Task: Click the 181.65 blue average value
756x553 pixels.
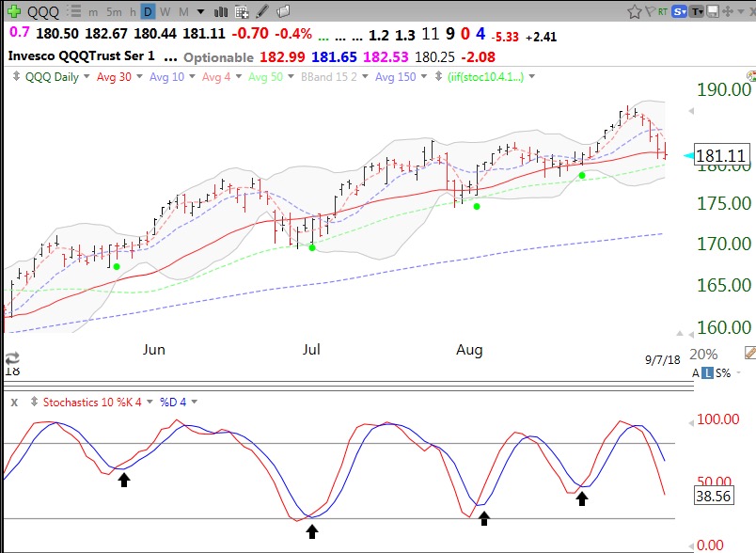Action: tap(334, 56)
